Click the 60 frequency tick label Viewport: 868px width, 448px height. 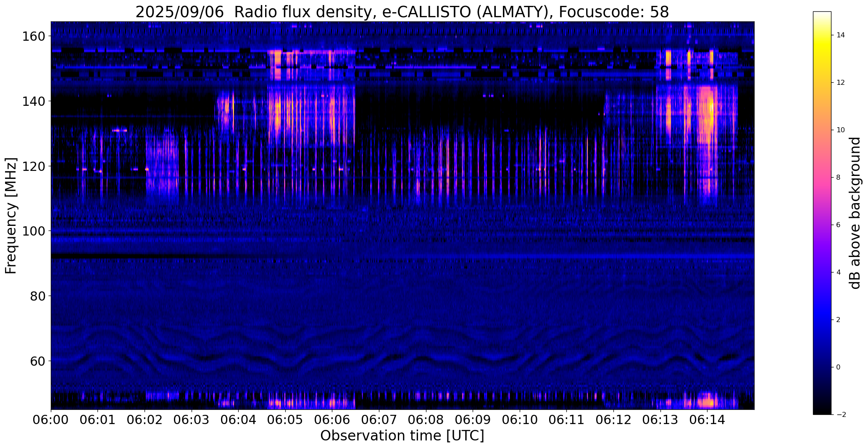(37, 361)
